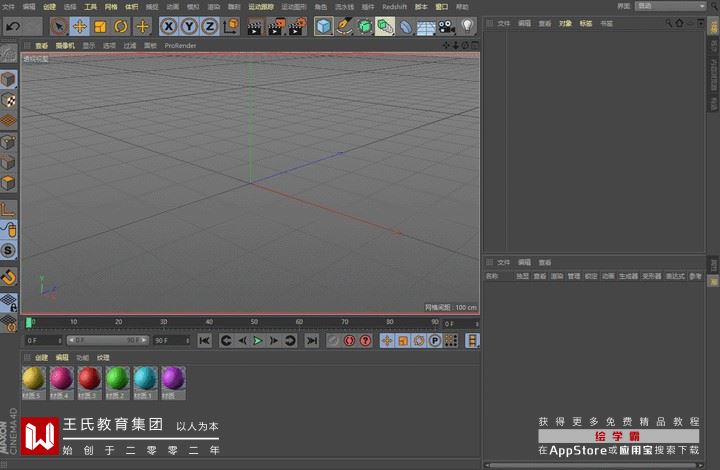Viewport: 720px width, 470px height.
Task: Add a Camera object
Action: 446,27
